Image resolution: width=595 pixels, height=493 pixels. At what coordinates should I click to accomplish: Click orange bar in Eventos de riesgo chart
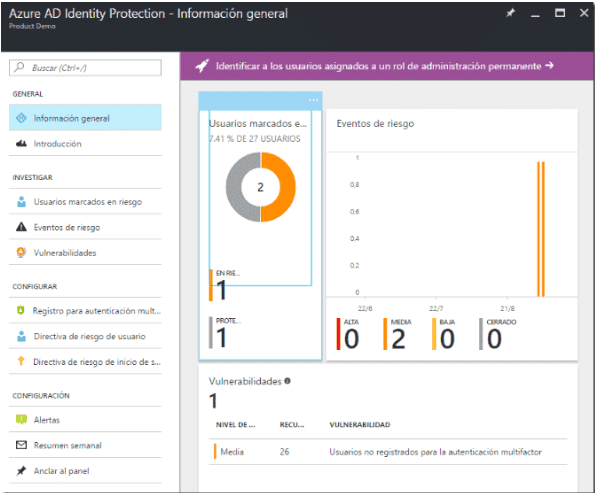pyautogui.click(x=541, y=229)
